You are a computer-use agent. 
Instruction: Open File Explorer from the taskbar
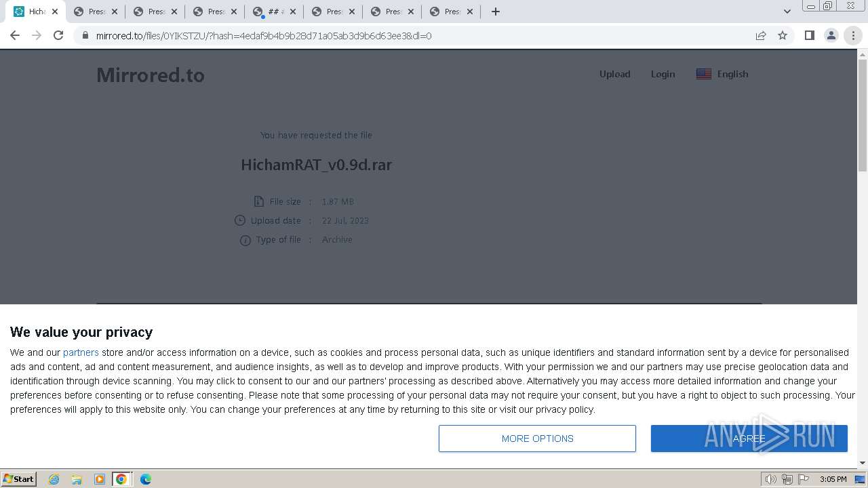[77, 479]
